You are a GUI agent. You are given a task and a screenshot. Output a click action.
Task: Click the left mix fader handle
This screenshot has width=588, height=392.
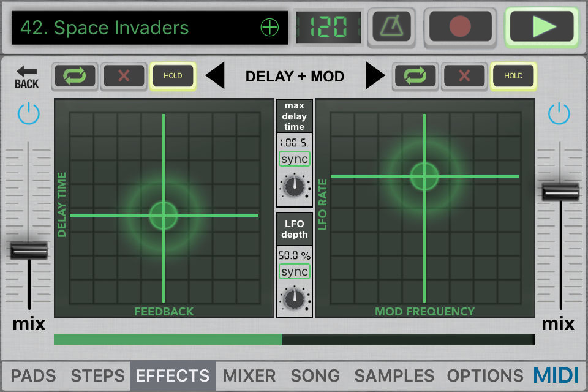[29, 251]
